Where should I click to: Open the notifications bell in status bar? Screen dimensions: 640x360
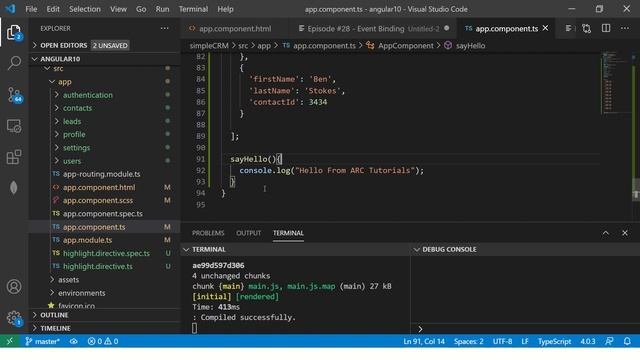627,341
